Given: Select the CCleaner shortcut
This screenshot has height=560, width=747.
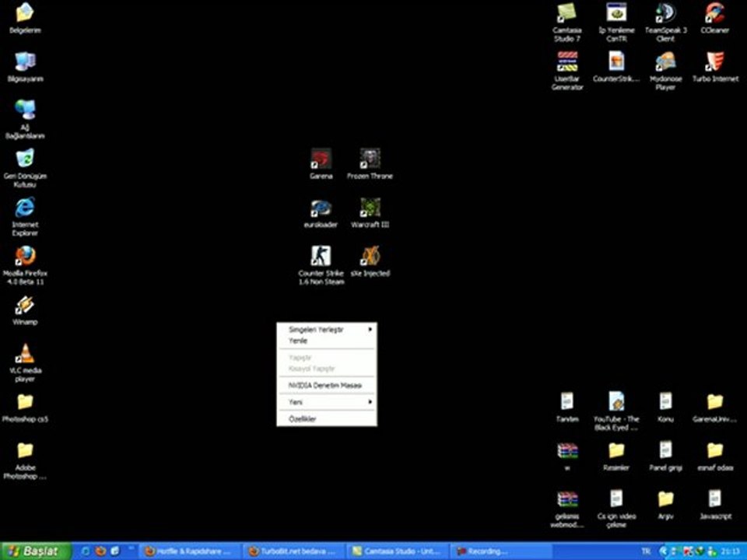Looking at the screenshot, I should pyautogui.click(x=714, y=18).
